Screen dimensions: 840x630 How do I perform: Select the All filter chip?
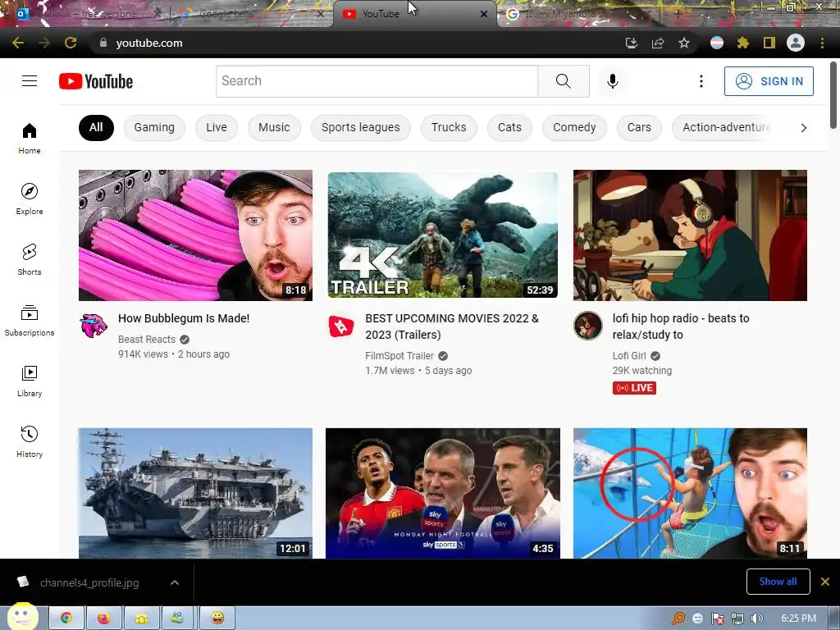[96, 127]
